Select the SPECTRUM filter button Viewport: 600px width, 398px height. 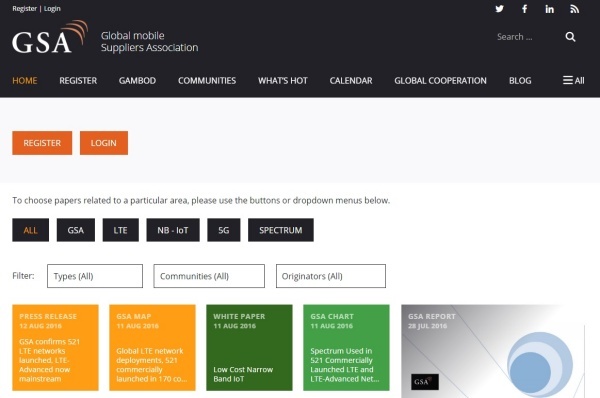281,230
